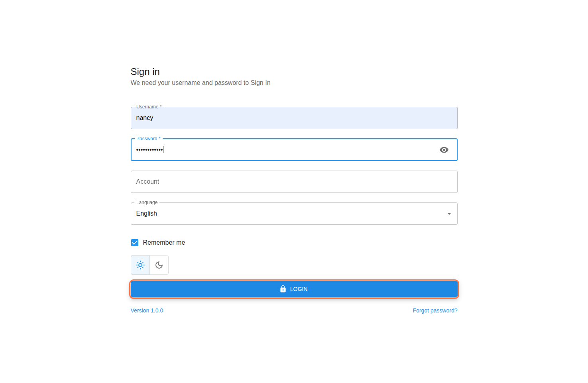Screen dimensions: 588x383
Task: Switch to light theme with the sun icon
Action: tap(140, 265)
